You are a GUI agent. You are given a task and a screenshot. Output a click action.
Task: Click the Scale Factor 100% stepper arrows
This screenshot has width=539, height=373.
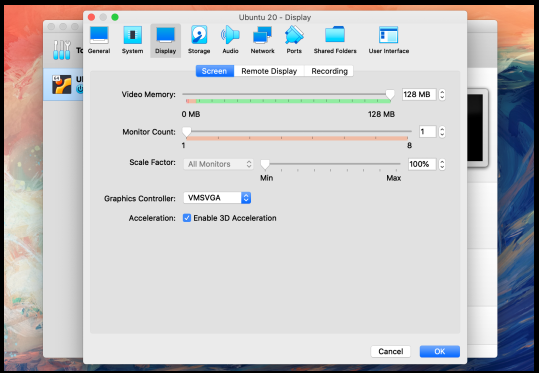[442, 164]
